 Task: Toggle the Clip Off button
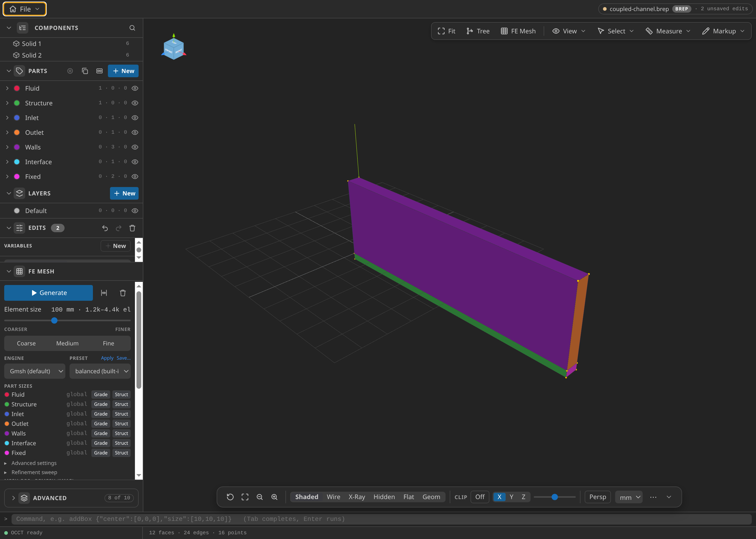pyautogui.click(x=480, y=497)
